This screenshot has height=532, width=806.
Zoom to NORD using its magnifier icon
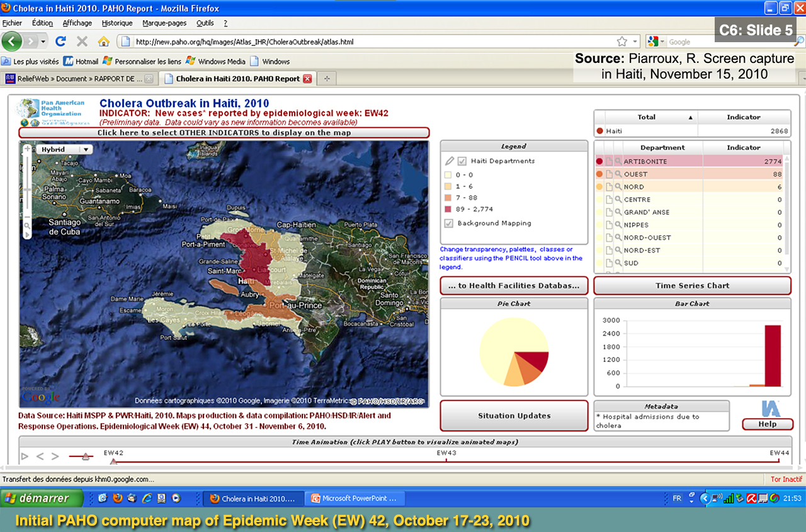618,187
